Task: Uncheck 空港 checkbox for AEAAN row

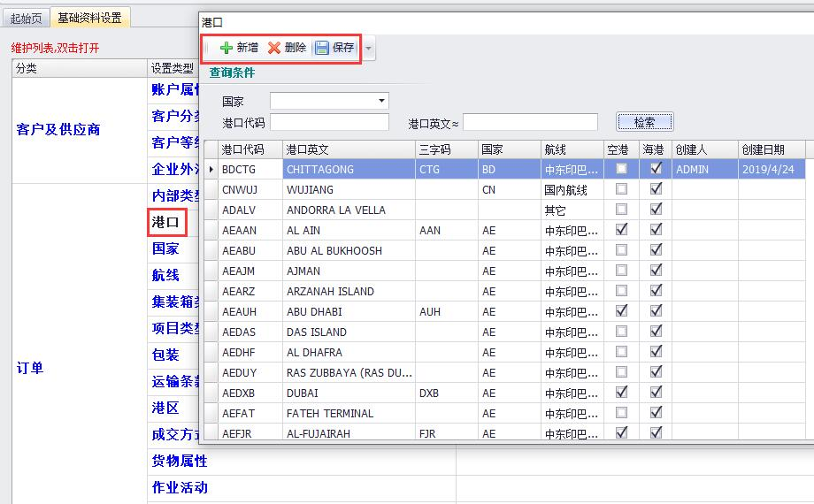Action: pos(621,229)
